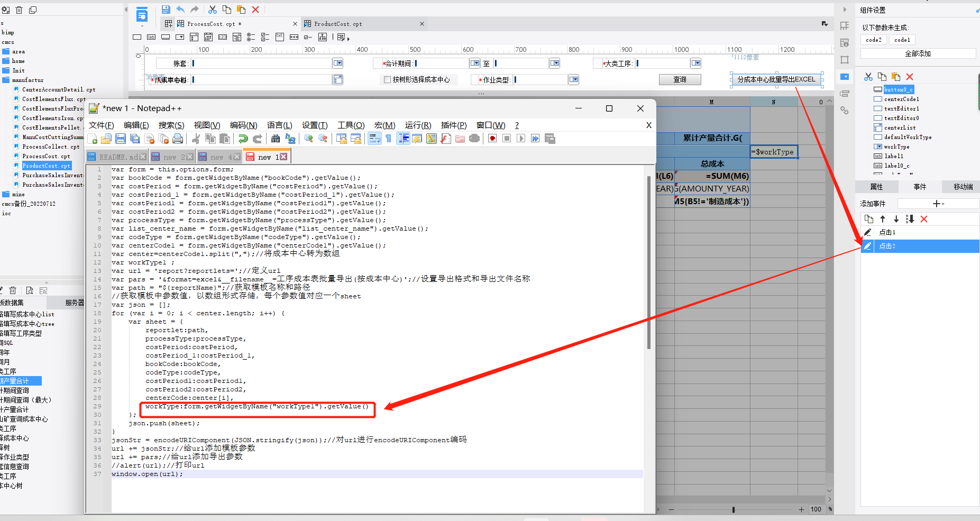Click template preview icon at top left
Image resolution: width=980 pixels, height=521 pixels.
(142, 15)
